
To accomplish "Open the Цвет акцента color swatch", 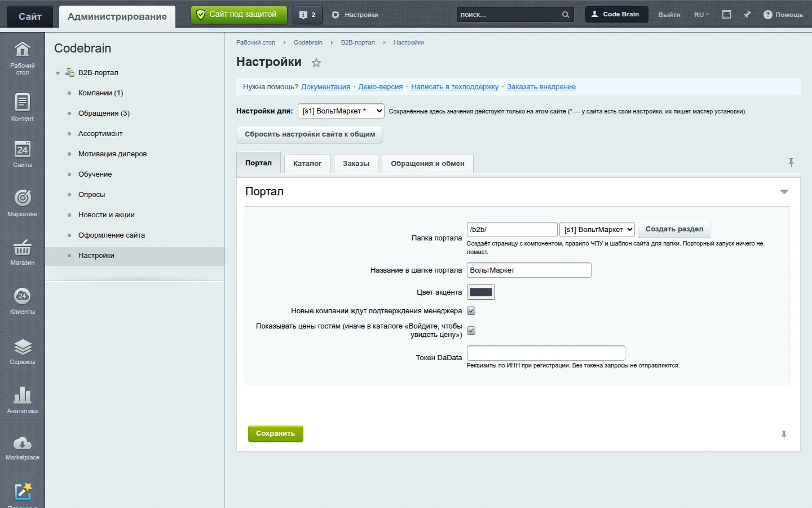I will click(x=481, y=292).
